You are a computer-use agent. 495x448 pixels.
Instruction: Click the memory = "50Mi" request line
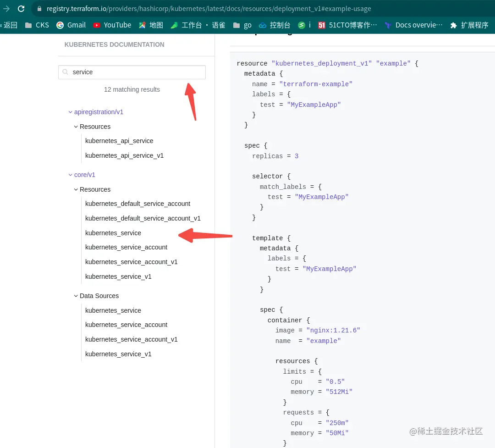click(x=319, y=433)
